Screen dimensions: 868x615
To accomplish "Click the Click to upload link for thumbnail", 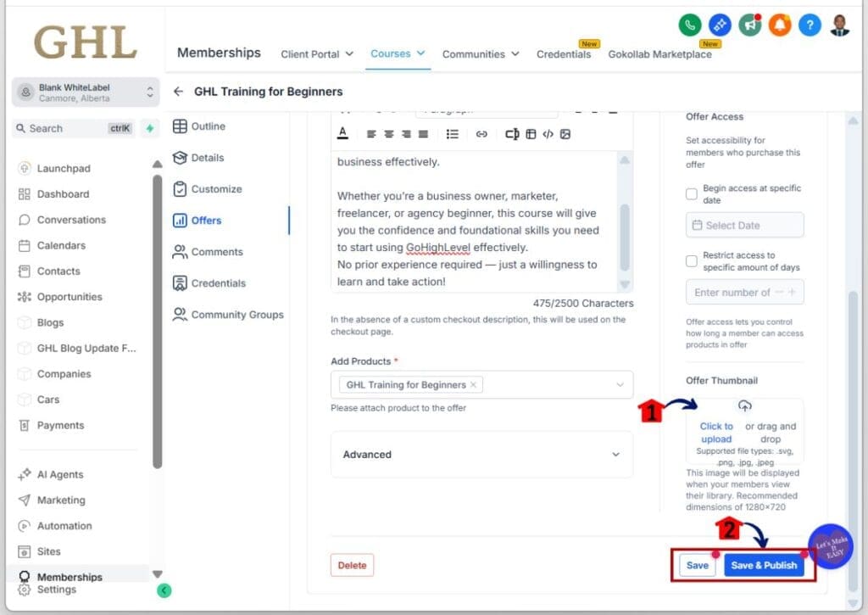I will click(716, 432).
